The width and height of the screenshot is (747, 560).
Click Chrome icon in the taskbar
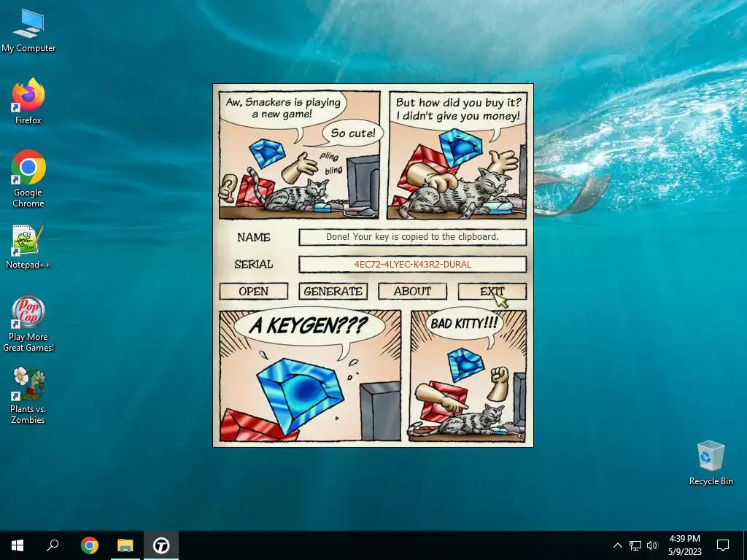point(90,545)
